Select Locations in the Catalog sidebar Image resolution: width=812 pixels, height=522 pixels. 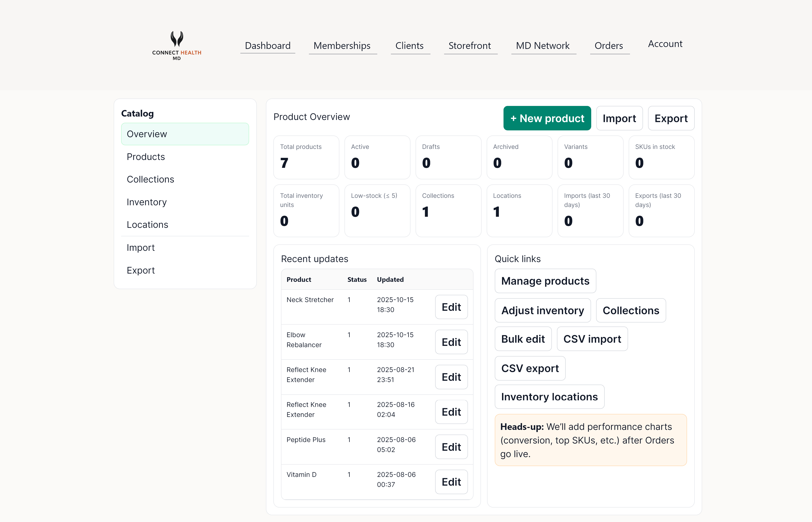pyautogui.click(x=147, y=224)
